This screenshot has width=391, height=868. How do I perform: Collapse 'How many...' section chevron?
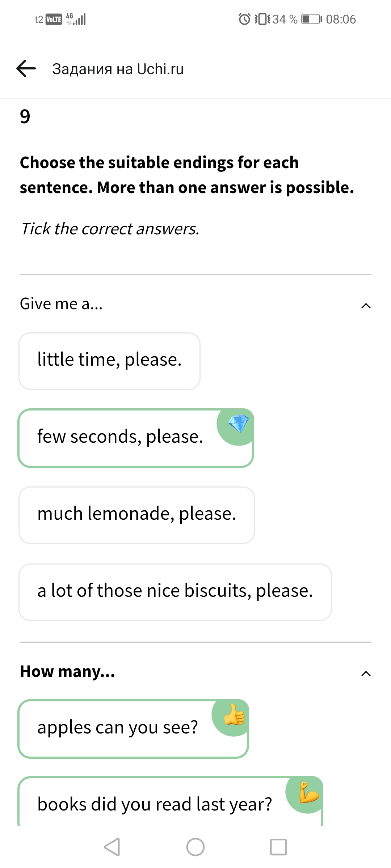[366, 674]
